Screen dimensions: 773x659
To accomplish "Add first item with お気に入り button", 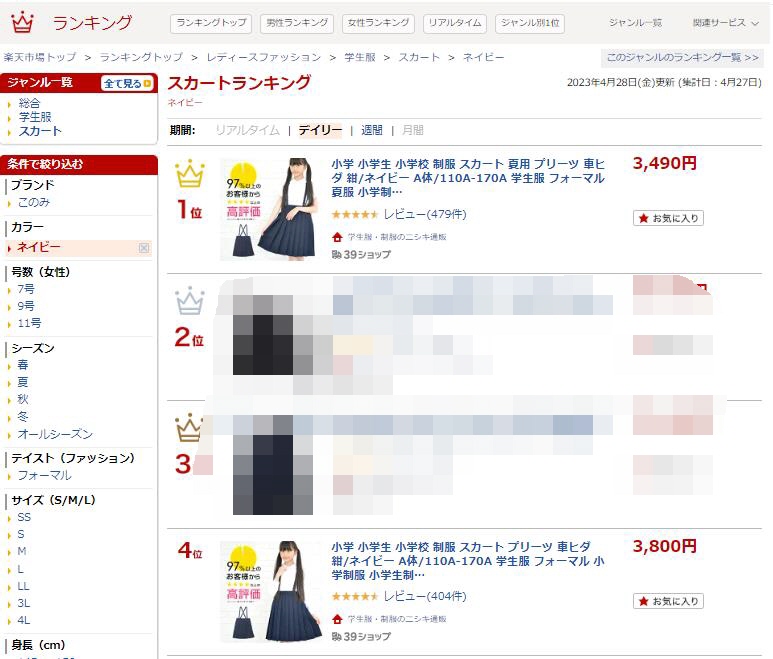I will point(668,218).
